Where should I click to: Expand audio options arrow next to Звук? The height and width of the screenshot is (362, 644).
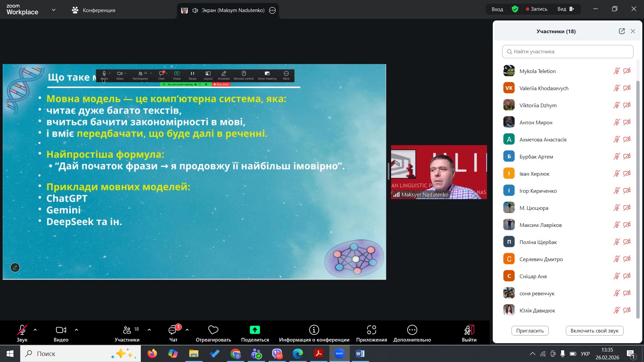[35, 330]
